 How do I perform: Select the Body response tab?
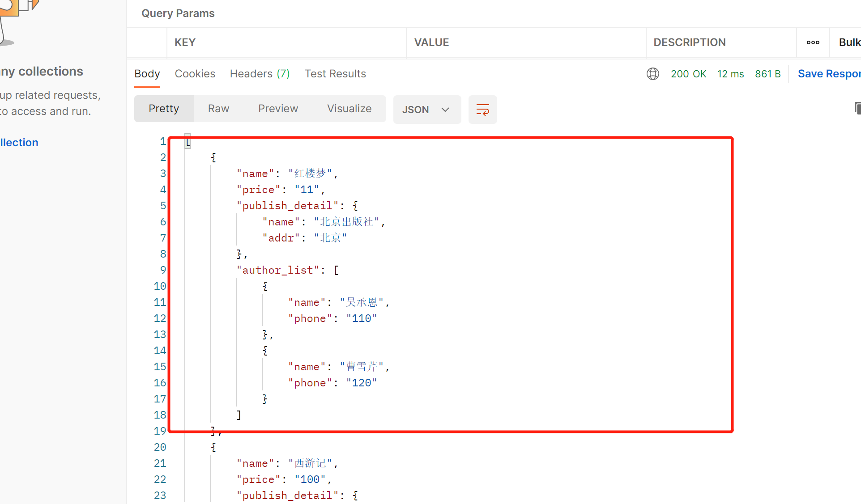click(147, 74)
